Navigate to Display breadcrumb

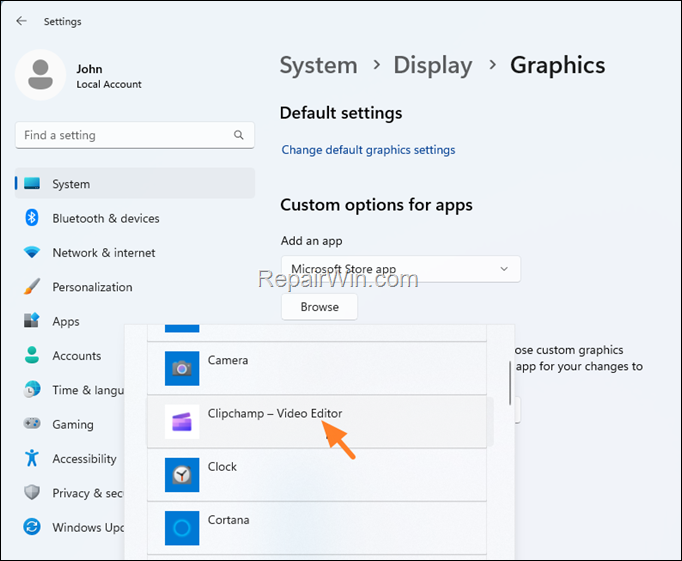click(433, 65)
